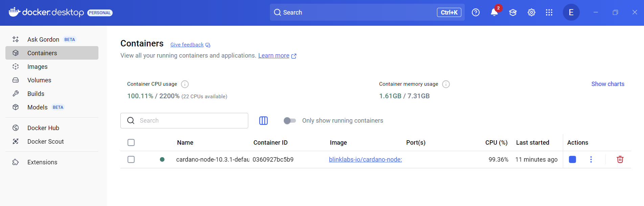The height and width of the screenshot is (206, 644).
Task: Open notifications bell
Action: point(494,13)
